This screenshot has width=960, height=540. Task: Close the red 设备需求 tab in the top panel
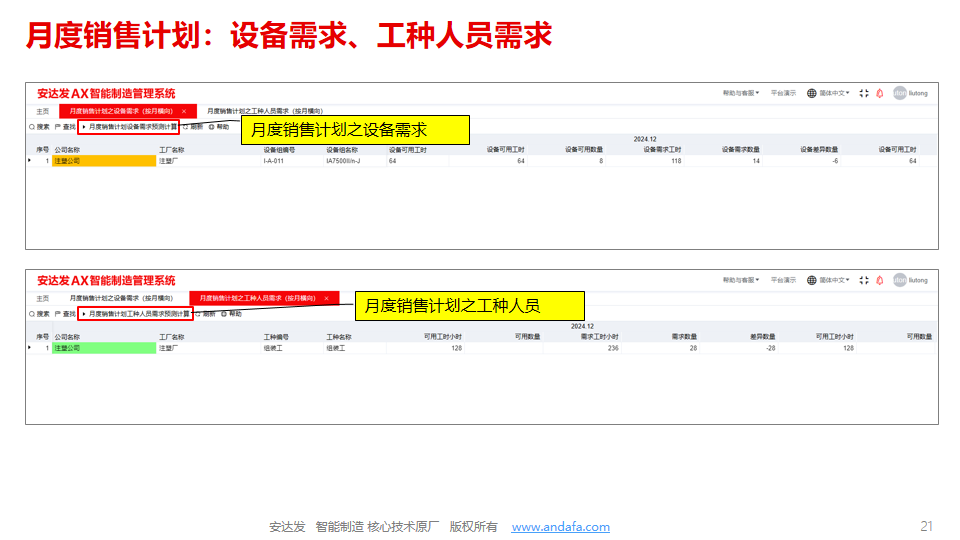tap(184, 111)
